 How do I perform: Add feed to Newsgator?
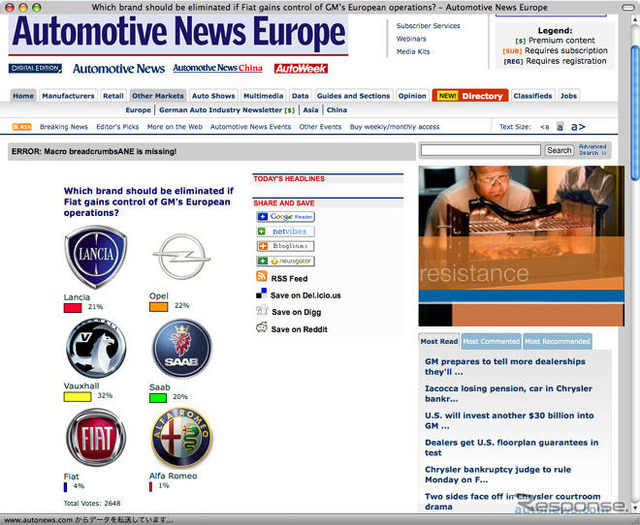click(x=285, y=261)
